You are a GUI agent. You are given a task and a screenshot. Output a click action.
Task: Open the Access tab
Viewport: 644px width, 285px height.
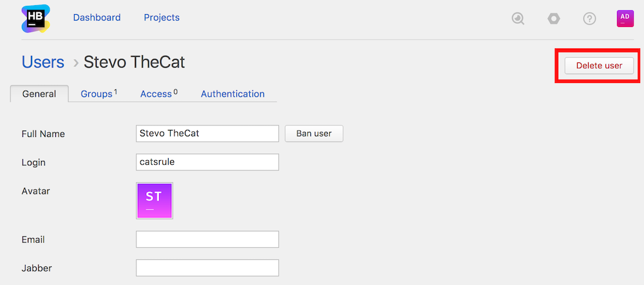pyautogui.click(x=158, y=94)
